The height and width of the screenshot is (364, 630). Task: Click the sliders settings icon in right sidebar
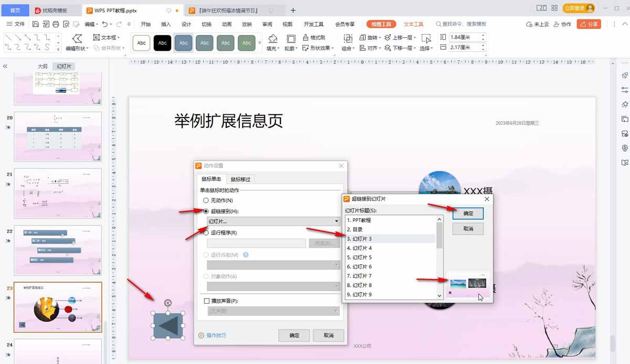[625, 90]
